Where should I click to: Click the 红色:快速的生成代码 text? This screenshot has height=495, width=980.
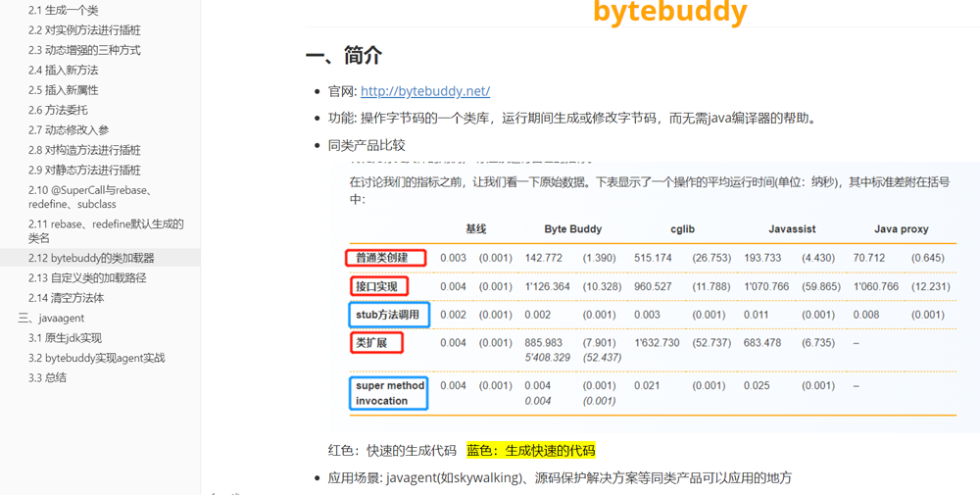pyautogui.click(x=393, y=451)
